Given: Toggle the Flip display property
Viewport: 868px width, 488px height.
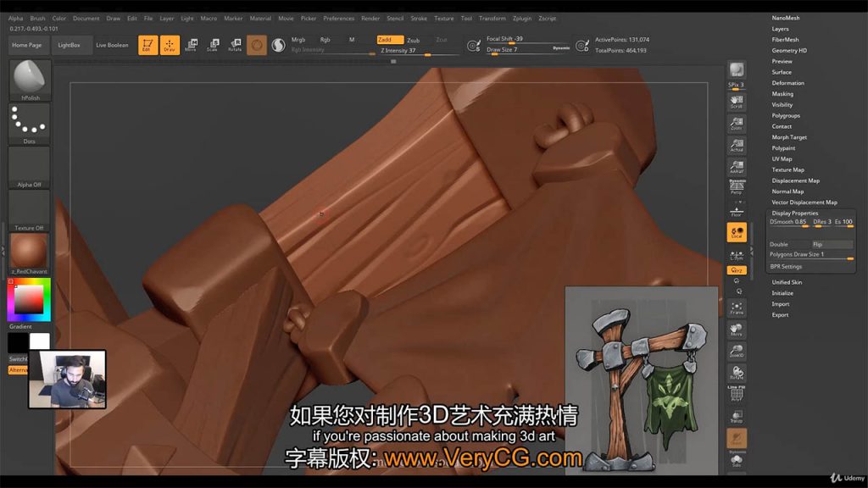Looking at the screenshot, I should pos(832,244).
